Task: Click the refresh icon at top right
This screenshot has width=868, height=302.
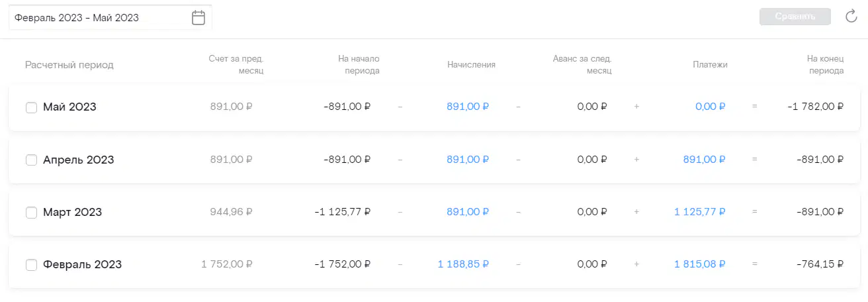Action: [851, 17]
